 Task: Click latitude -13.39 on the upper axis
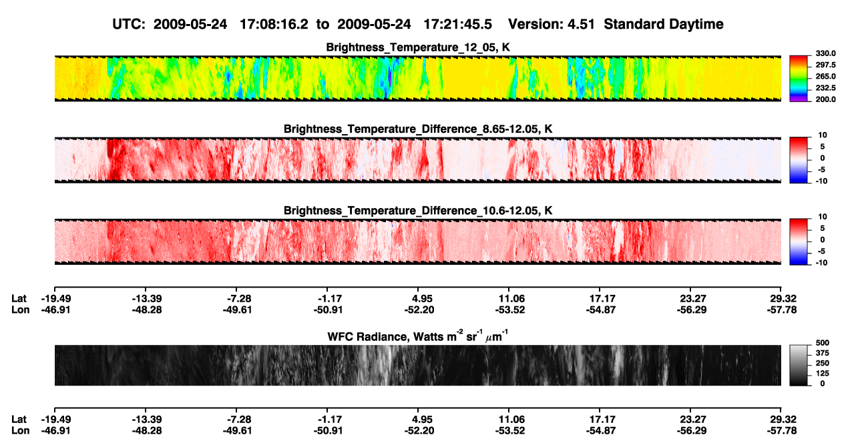[146, 298]
